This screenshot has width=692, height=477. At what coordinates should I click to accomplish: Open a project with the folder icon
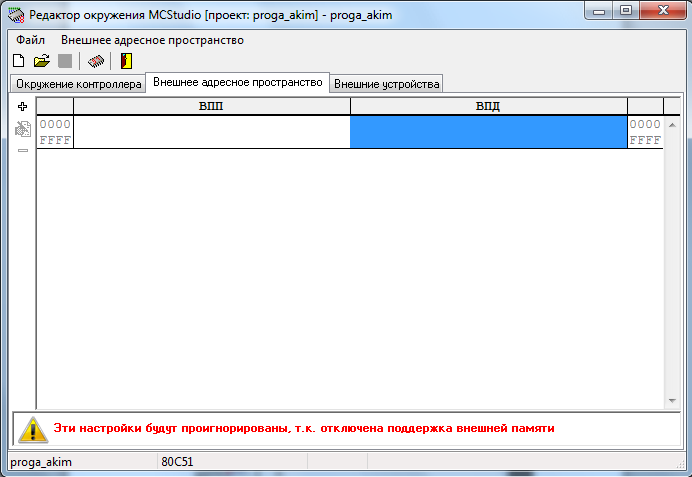(x=41, y=61)
